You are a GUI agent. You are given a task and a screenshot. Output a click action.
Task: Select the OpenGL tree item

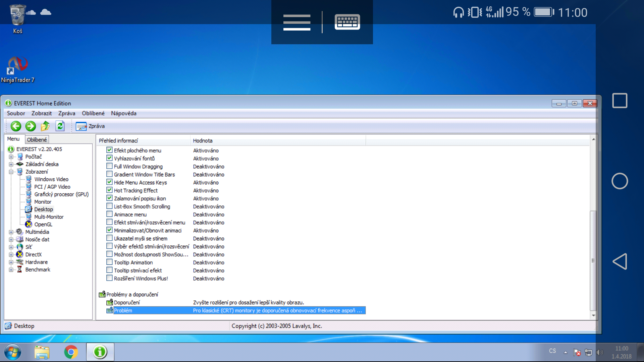(43, 224)
